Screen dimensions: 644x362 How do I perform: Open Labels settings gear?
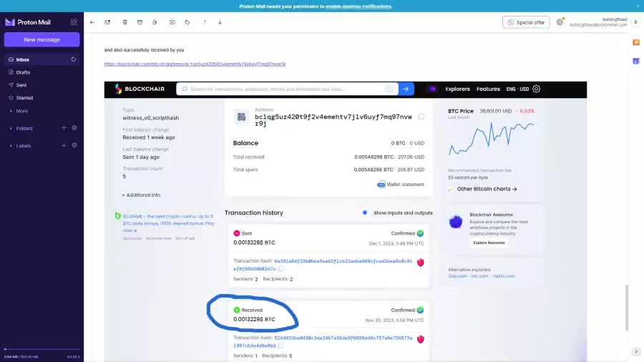[74, 145]
